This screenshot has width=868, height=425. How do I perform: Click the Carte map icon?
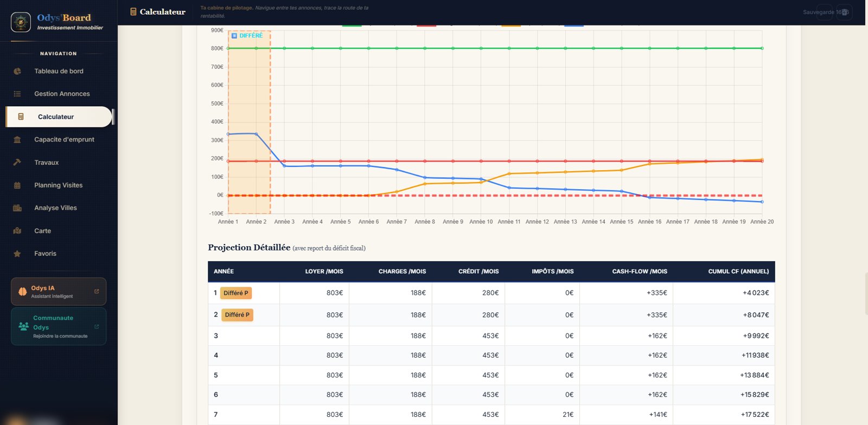click(17, 231)
